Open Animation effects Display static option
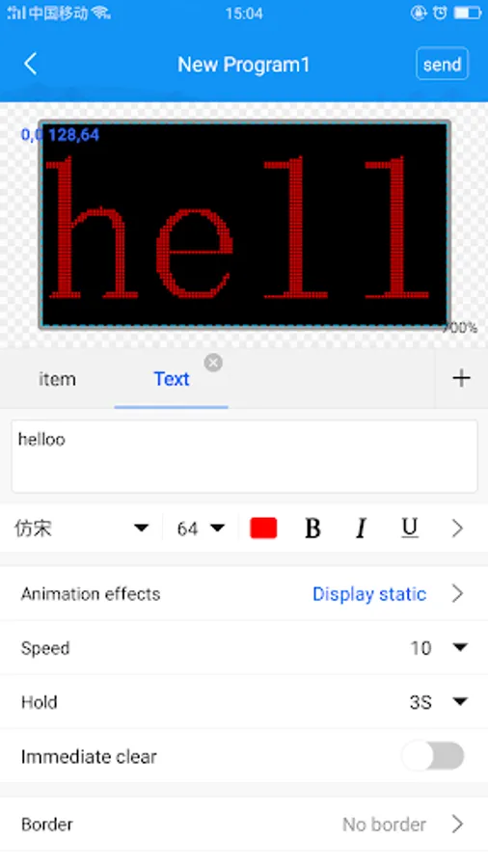 244,593
